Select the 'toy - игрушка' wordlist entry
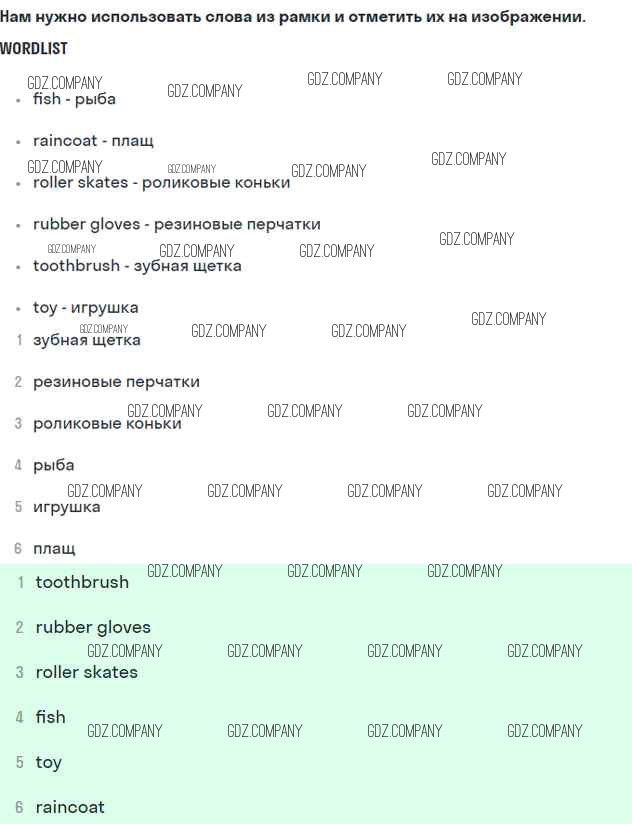 tap(85, 307)
